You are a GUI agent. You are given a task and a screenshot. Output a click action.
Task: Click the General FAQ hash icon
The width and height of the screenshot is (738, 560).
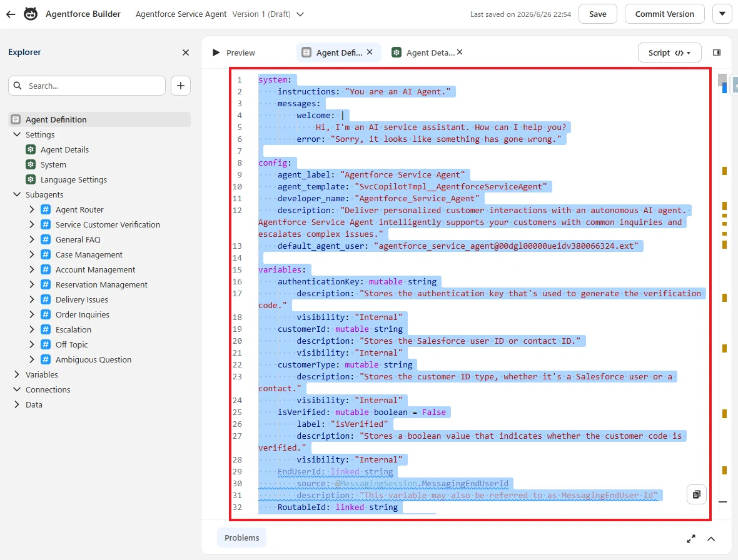pyautogui.click(x=46, y=240)
